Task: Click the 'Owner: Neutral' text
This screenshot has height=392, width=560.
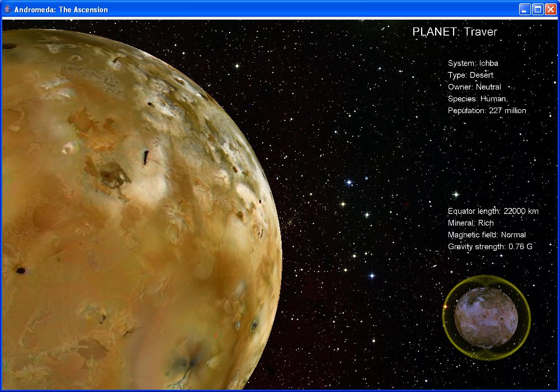Action: click(x=474, y=87)
